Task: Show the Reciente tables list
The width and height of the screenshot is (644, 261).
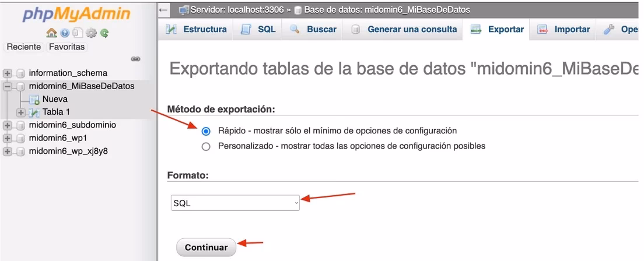Action: click(x=24, y=47)
